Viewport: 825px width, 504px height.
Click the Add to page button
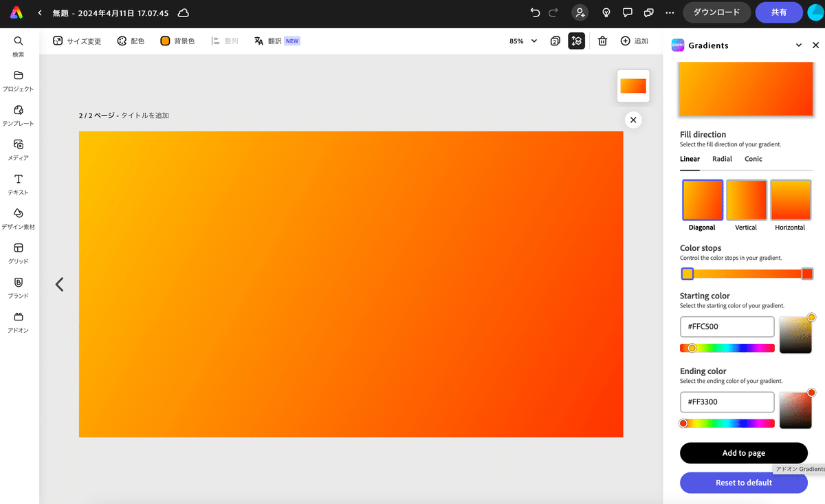click(743, 453)
